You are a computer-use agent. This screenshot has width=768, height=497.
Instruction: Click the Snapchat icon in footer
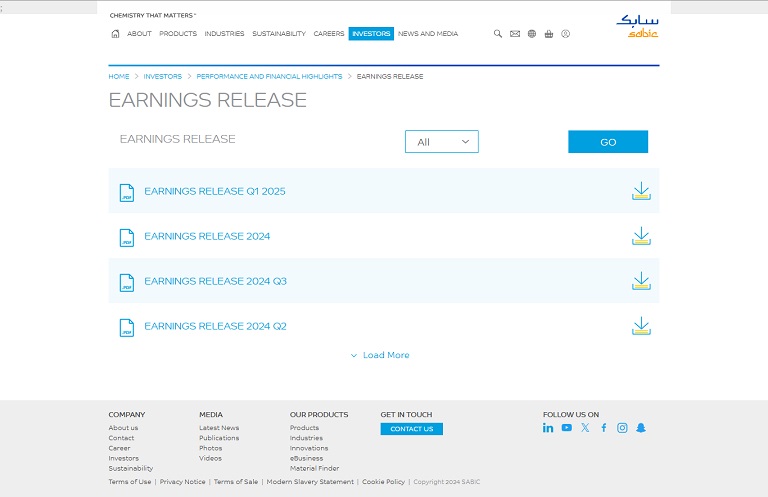tap(641, 428)
